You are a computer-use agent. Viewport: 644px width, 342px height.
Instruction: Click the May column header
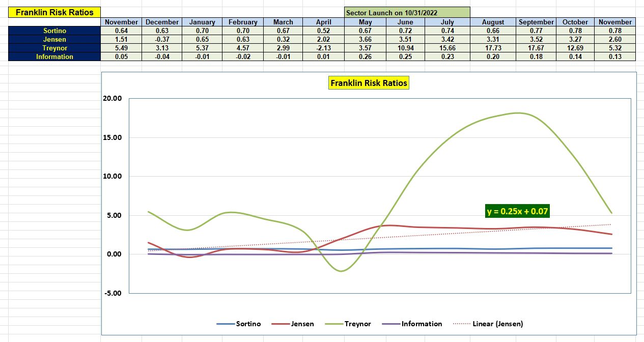[x=365, y=22]
